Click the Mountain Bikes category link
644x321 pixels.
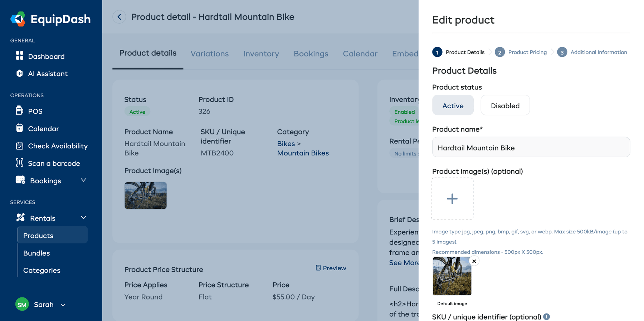pos(303,153)
